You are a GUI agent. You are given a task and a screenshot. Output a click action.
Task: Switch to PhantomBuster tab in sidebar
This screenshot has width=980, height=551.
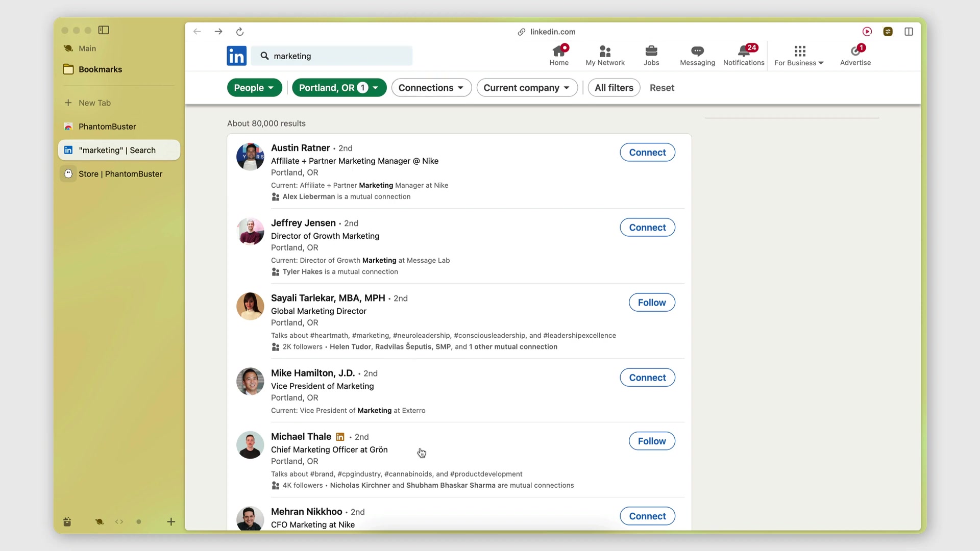[119, 127]
